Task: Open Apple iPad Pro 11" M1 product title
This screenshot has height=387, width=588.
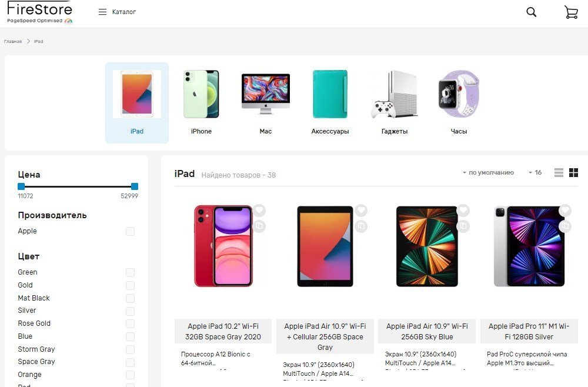Action: coord(529,332)
